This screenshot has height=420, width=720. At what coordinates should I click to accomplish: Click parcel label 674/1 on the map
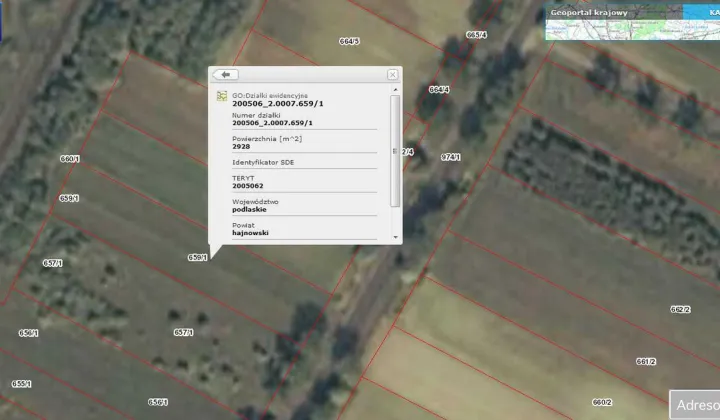450,157
